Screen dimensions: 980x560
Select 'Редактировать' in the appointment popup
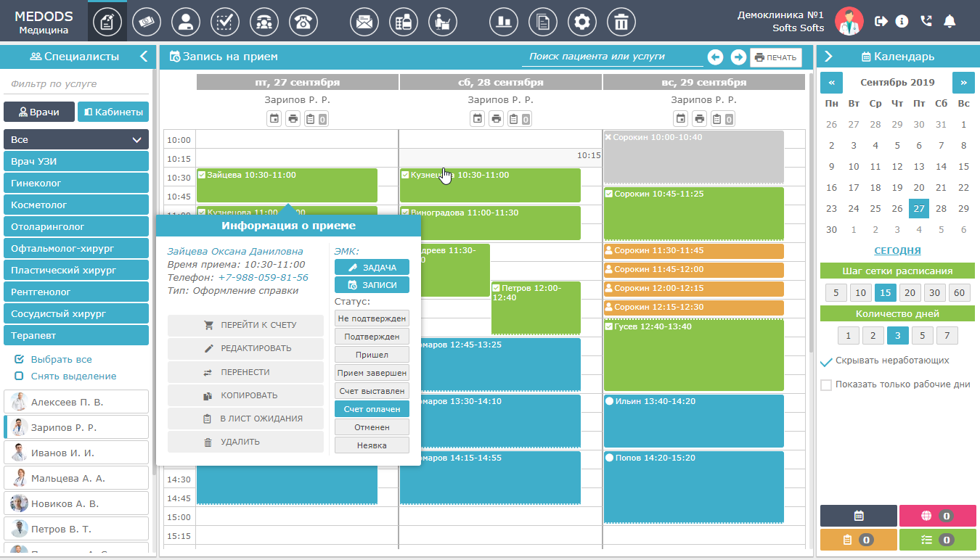[245, 348]
